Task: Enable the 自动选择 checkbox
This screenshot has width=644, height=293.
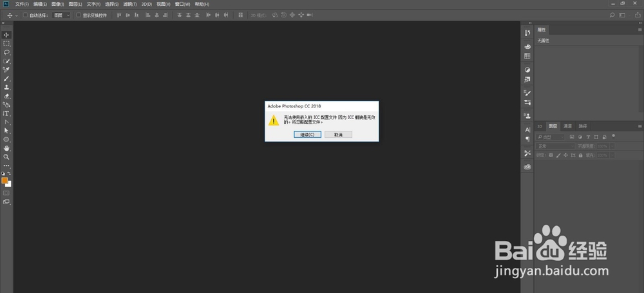Action: 25,15
